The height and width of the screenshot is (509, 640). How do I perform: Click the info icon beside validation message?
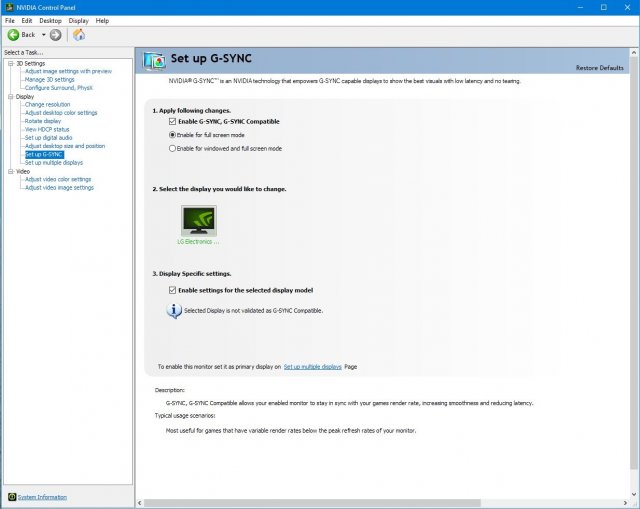click(x=174, y=310)
